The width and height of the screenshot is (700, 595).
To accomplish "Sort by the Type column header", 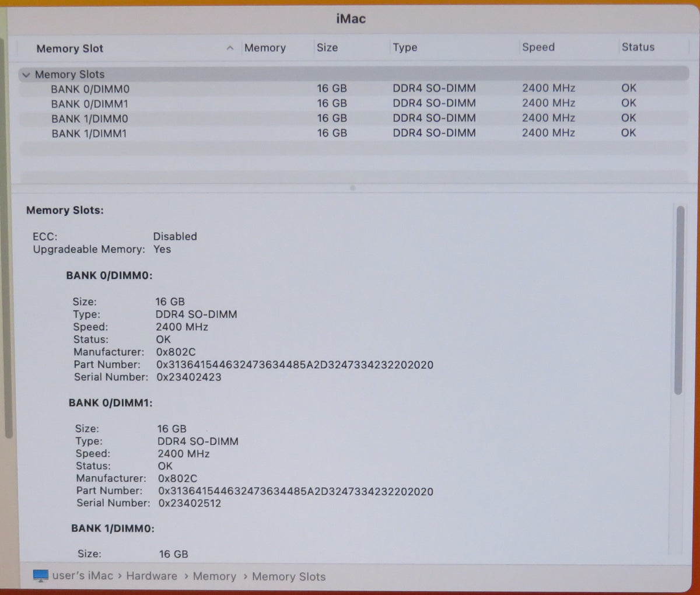I will tap(405, 48).
